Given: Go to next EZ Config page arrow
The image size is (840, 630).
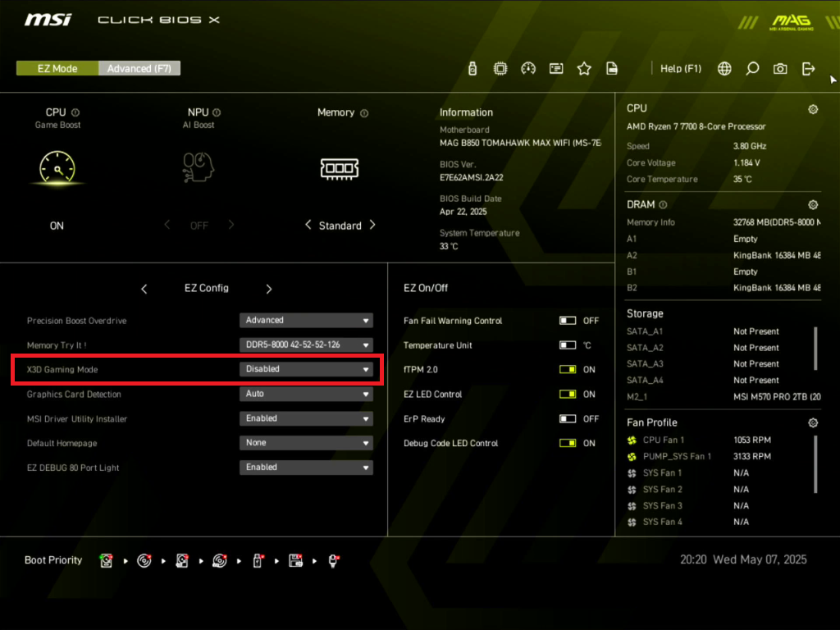Looking at the screenshot, I should click(x=269, y=290).
